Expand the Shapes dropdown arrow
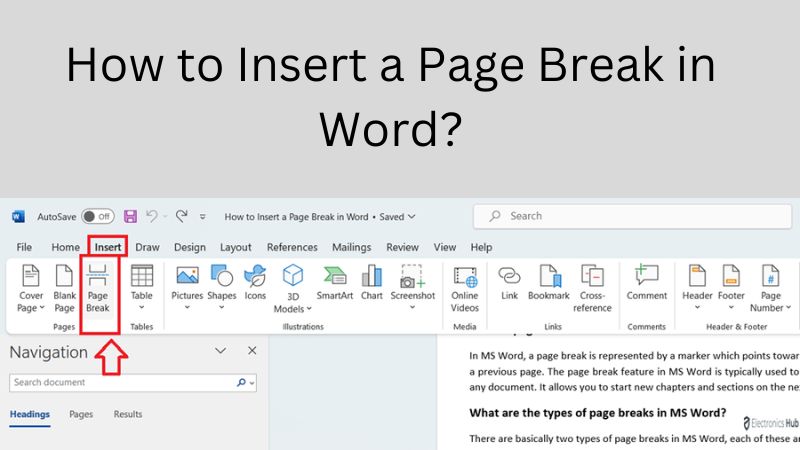This screenshot has width=800, height=450. [x=221, y=307]
